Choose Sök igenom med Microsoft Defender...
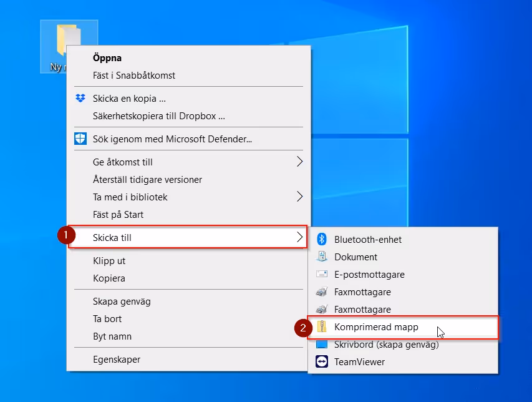 188,139
